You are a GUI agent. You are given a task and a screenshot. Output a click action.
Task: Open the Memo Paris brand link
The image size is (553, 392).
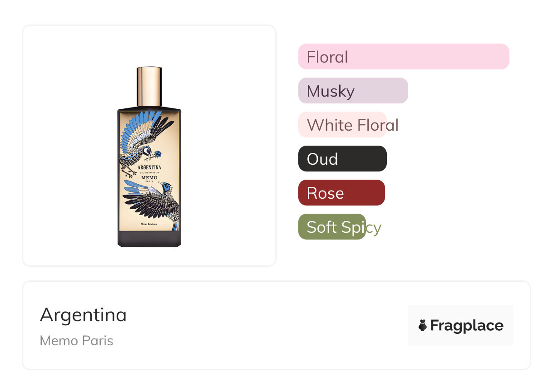pos(76,341)
